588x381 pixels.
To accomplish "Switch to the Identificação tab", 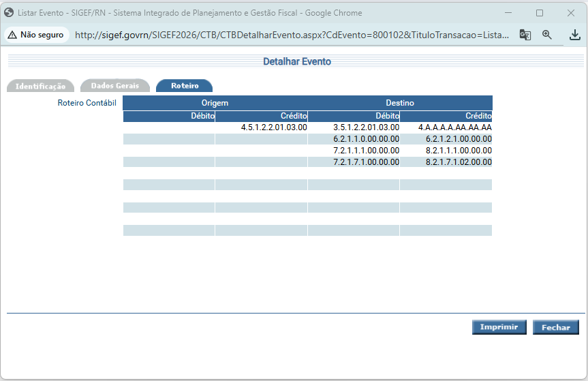I will 40,87.
